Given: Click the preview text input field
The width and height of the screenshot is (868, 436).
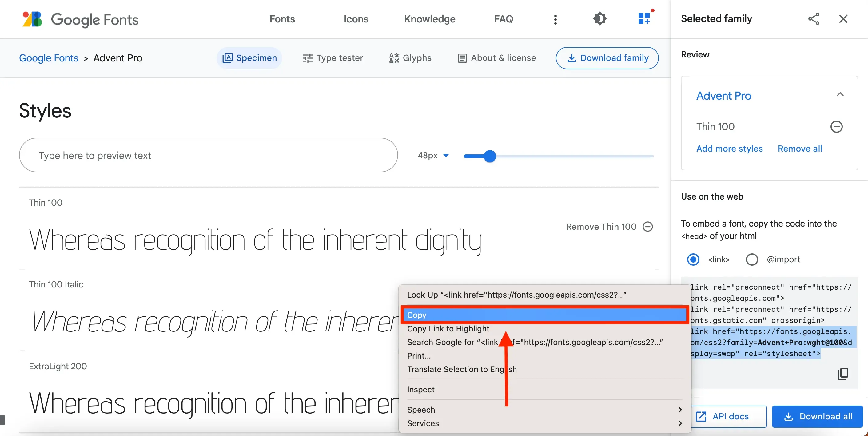Looking at the screenshot, I should tap(208, 155).
